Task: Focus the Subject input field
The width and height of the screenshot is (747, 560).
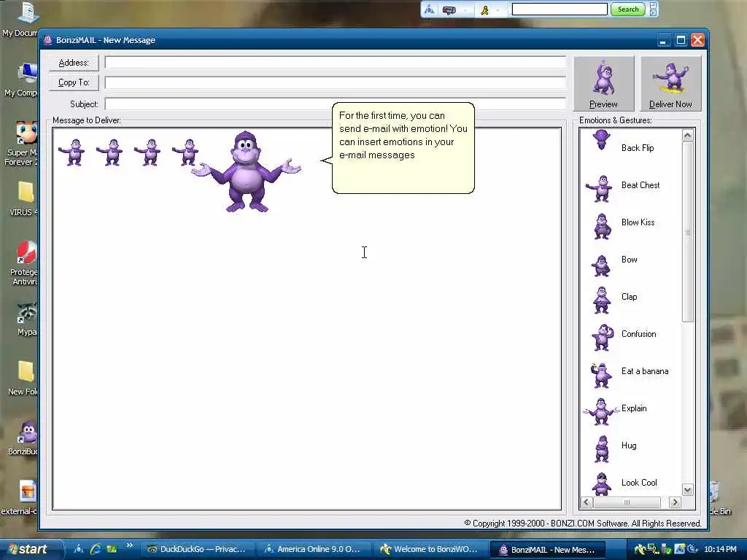Action: 336,104
